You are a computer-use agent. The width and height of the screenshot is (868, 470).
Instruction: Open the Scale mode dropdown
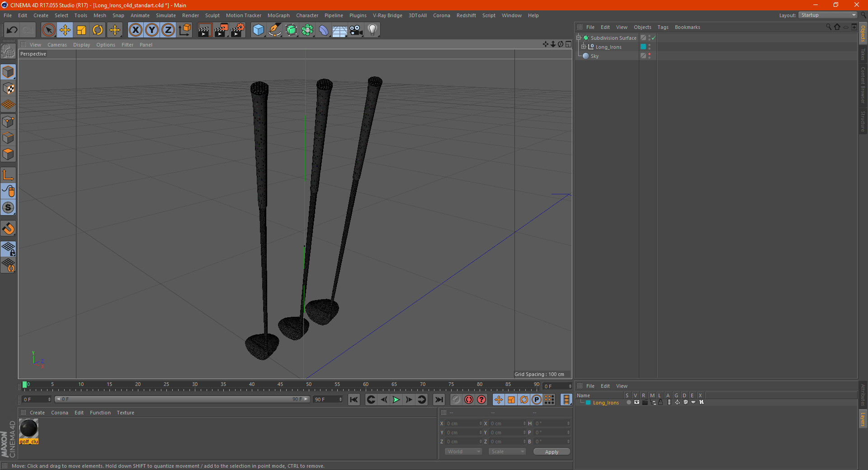(507, 451)
